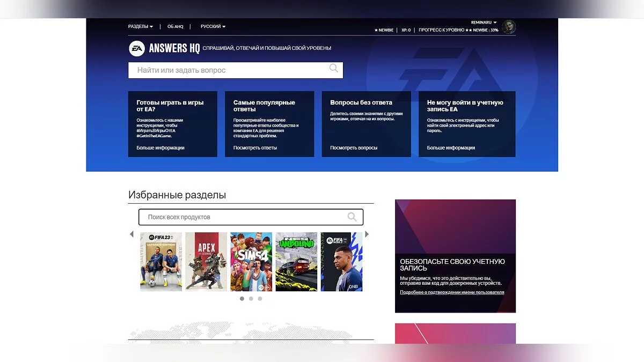Click the ANSWERS HQ title
Viewport: 644px width, 362px height.
(x=174, y=48)
